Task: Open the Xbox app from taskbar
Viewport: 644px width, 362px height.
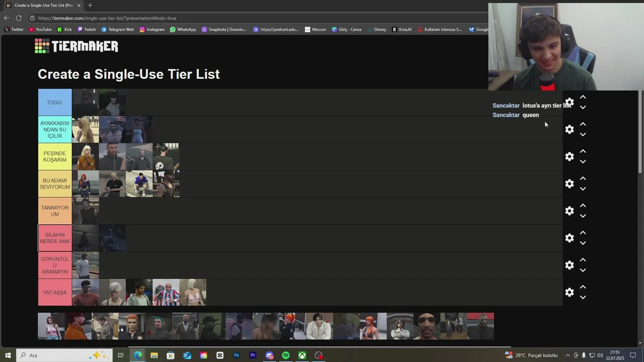Action: coord(302,355)
